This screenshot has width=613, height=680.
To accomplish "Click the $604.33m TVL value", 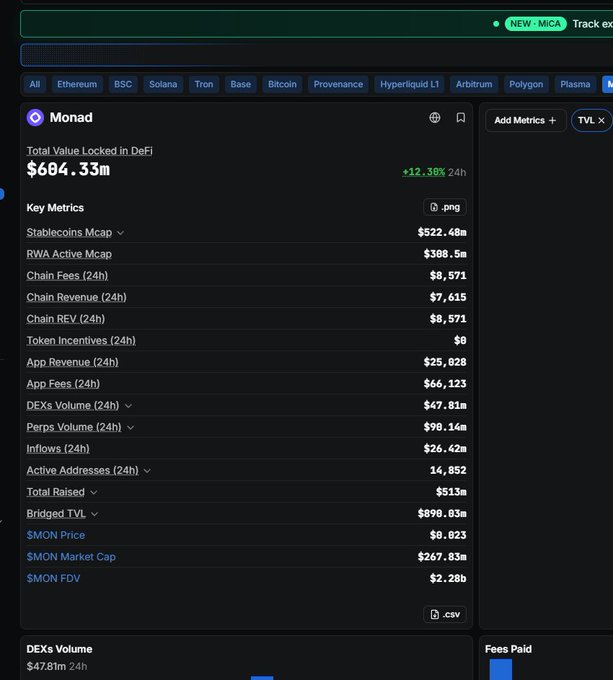I will (x=68, y=169).
